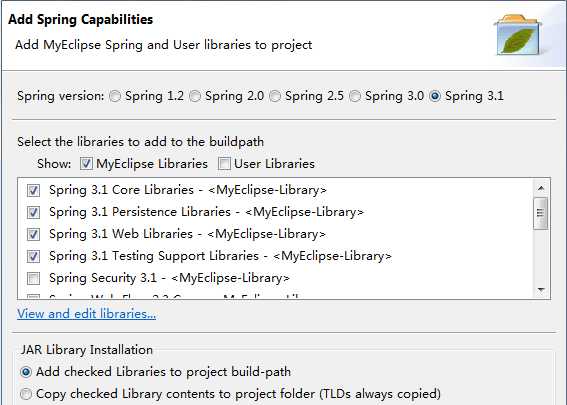Select the Spring 3.1 version option

tap(435, 96)
